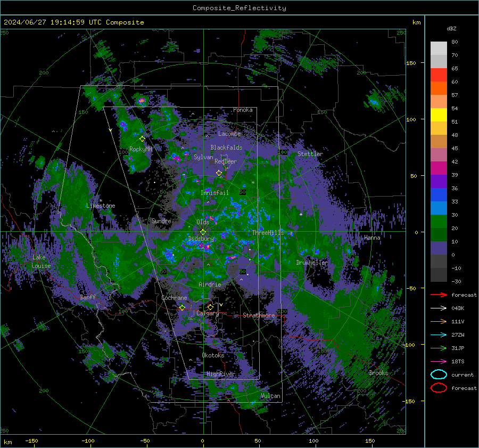Click the Olds city label

pyautogui.click(x=203, y=222)
